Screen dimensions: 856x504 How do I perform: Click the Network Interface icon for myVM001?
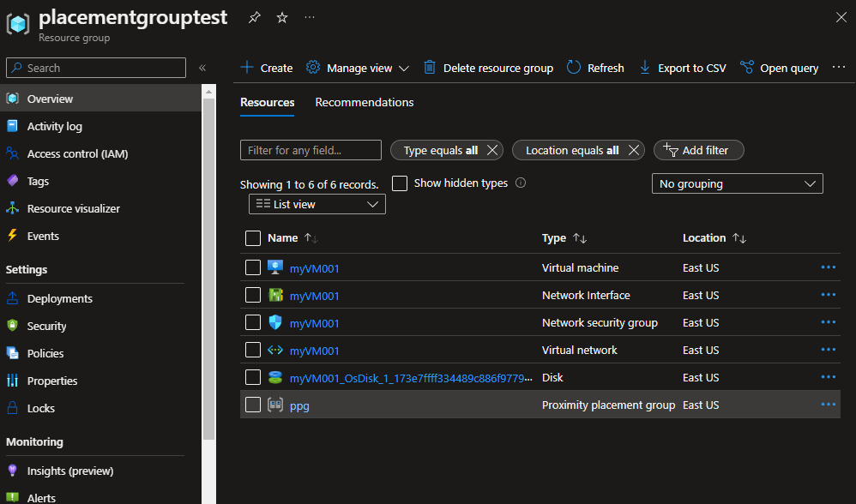point(275,295)
